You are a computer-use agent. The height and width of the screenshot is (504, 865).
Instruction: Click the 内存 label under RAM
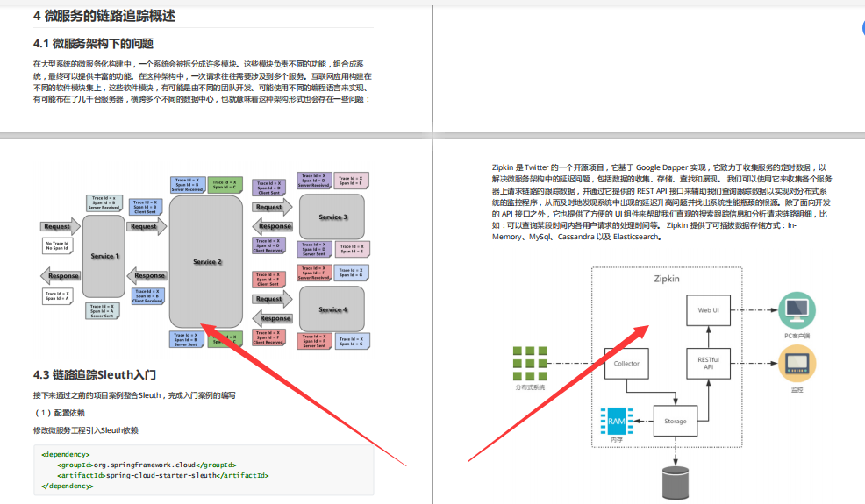coord(616,439)
